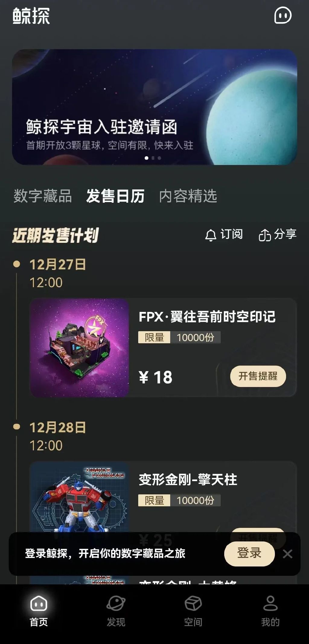Open the 首页 home icon in bottom bar
Viewport: 309px width, 644px height.
[39, 604]
